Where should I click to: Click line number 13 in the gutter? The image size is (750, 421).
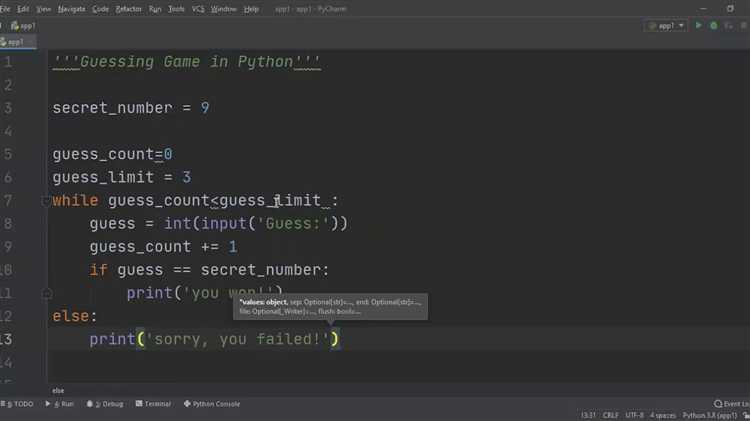click(6, 339)
